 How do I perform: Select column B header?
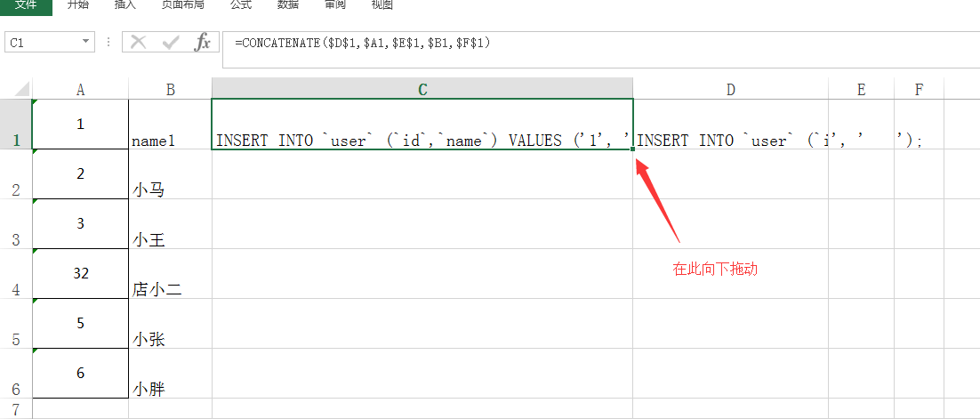[x=170, y=90]
